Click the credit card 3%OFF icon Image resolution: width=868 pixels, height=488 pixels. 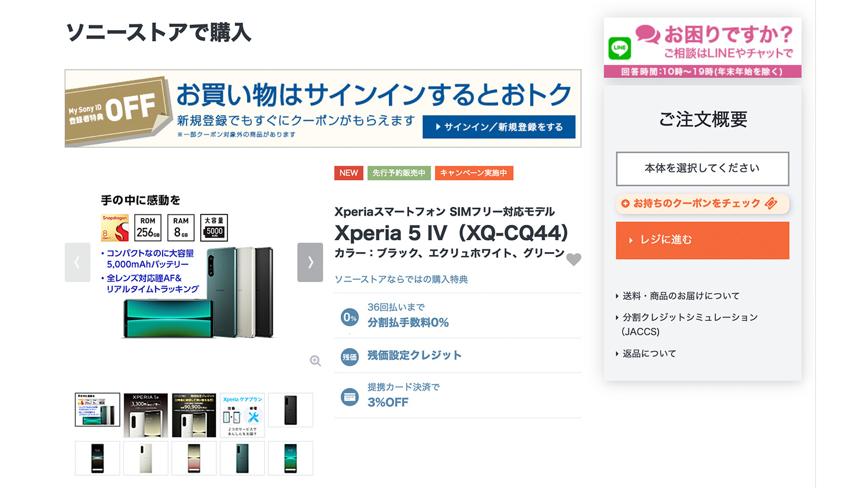point(350,397)
